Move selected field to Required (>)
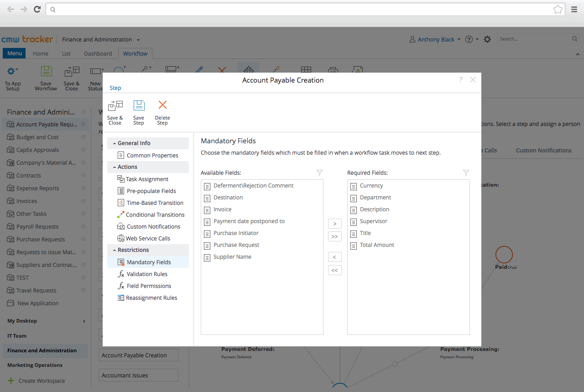Image resolution: width=584 pixels, height=392 pixels. (x=334, y=224)
